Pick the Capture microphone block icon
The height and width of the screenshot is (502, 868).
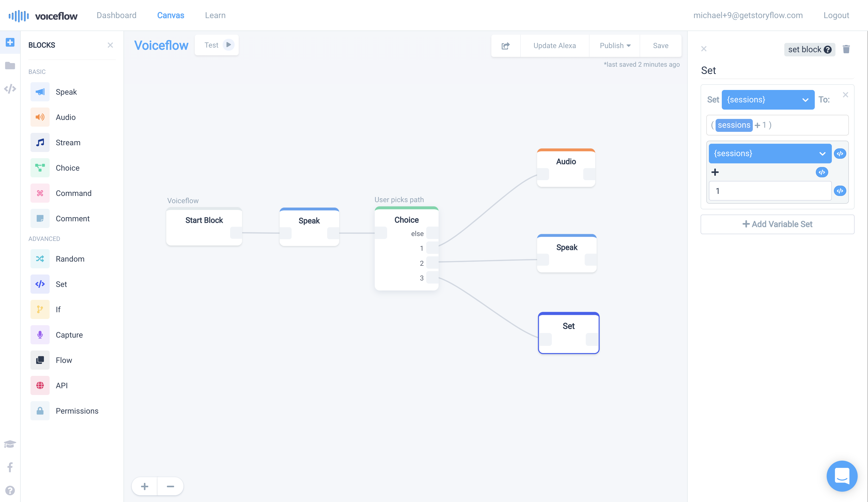click(40, 335)
